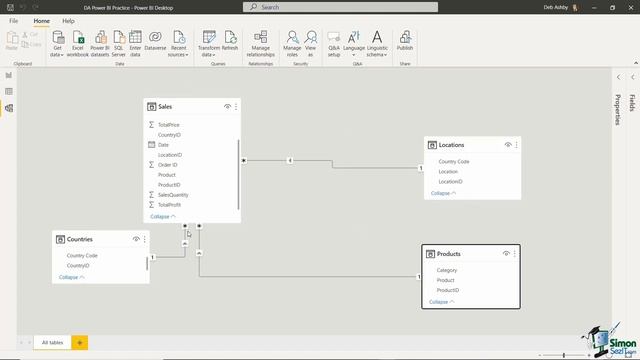Collapse the Products table
The width and height of the screenshot is (640, 360).
[441, 302]
